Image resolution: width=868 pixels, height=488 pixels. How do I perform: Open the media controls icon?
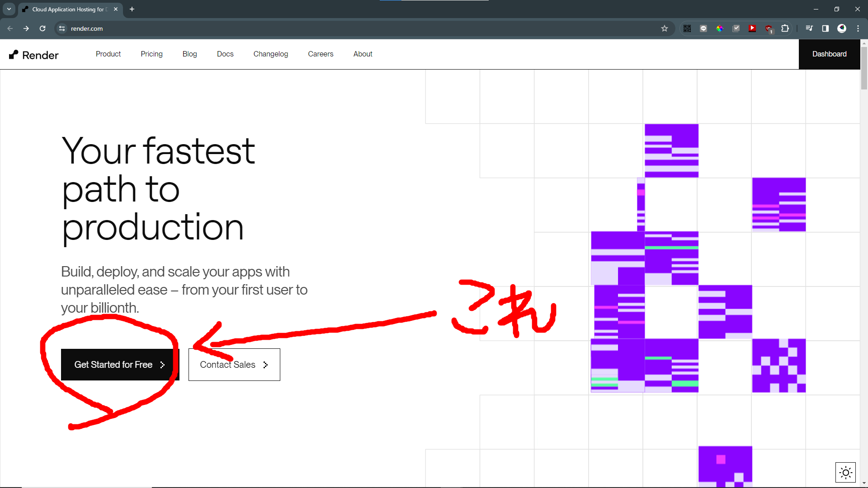(809, 28)
